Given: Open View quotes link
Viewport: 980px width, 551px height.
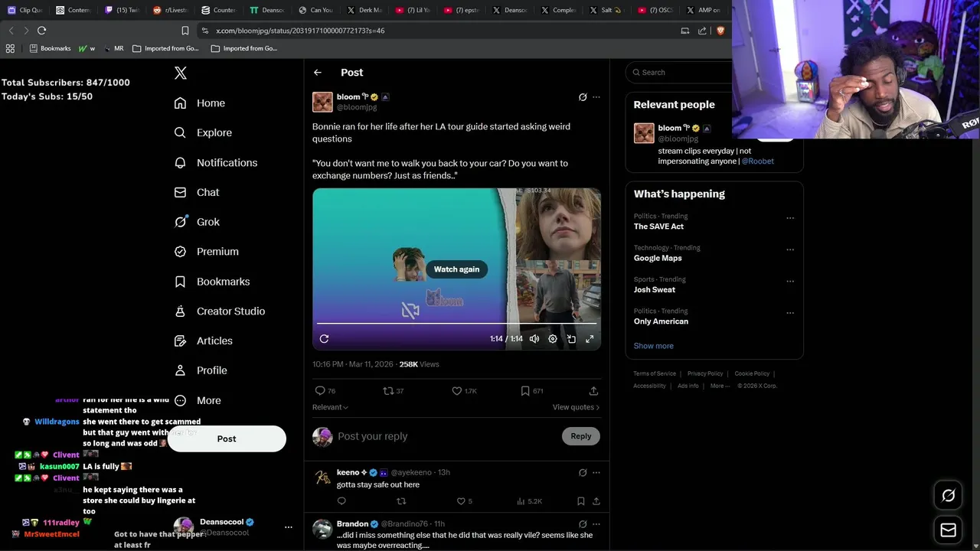Looking at the screenshot, I should click(x=576, y=407).
